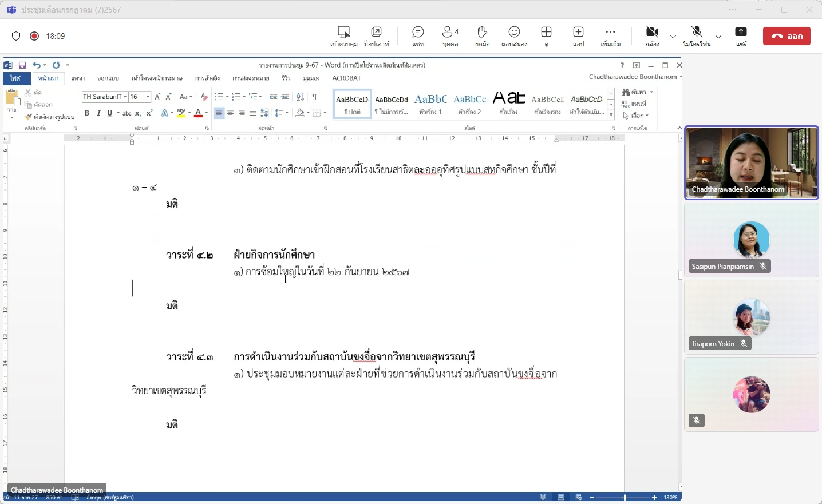The width and height of the screenshot is (822, 504).
Task: Apply the Heading 1 (หัวเรื่อง 1) style
Action: (430, 104)
